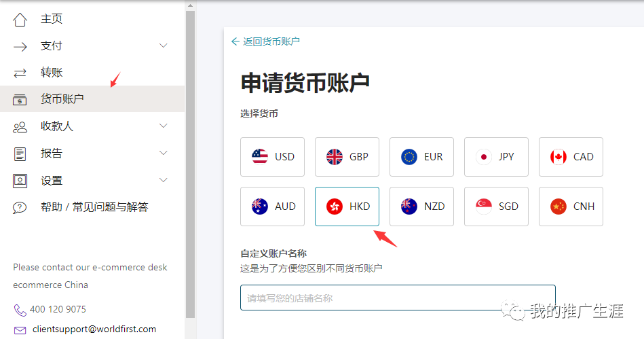Open the 支付 menu item
Image resolution: width=644 pixels, height=339 pixels.
[x=52, y=46]
